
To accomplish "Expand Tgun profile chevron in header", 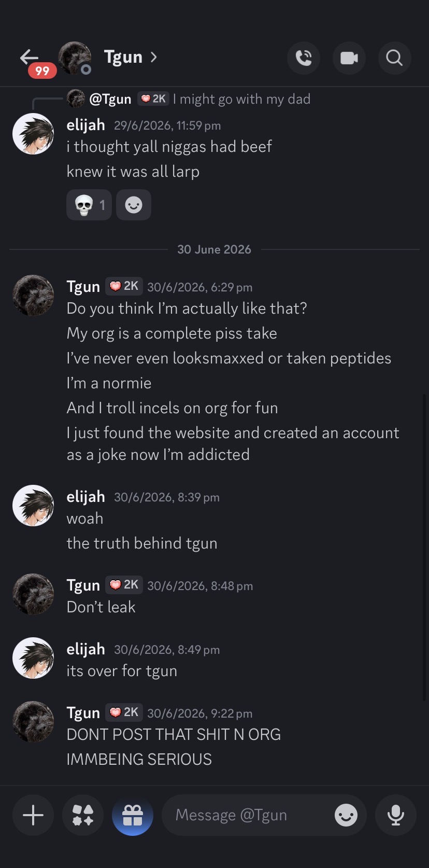I will pyautogui.click(x=153, y=57).
